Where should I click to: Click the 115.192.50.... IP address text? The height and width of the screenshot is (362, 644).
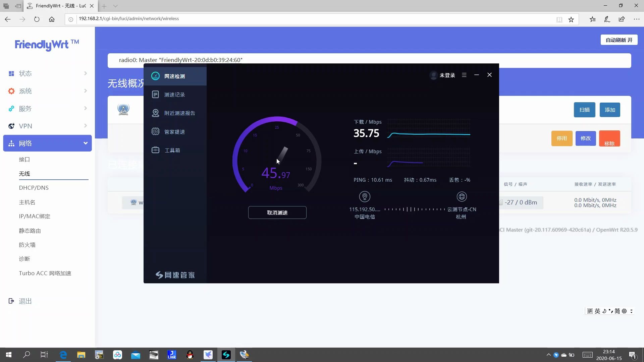pos(365,209)
